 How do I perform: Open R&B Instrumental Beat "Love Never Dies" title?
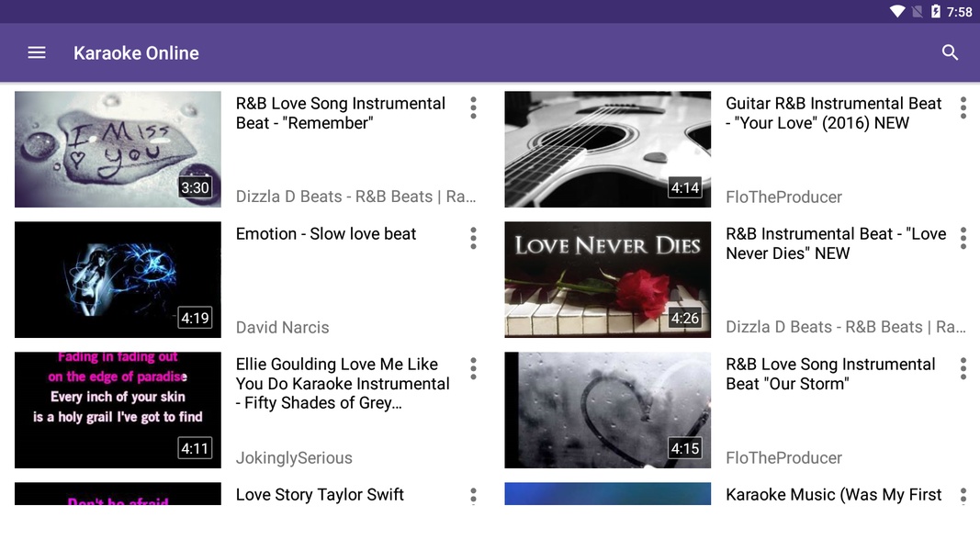(836, 243)
